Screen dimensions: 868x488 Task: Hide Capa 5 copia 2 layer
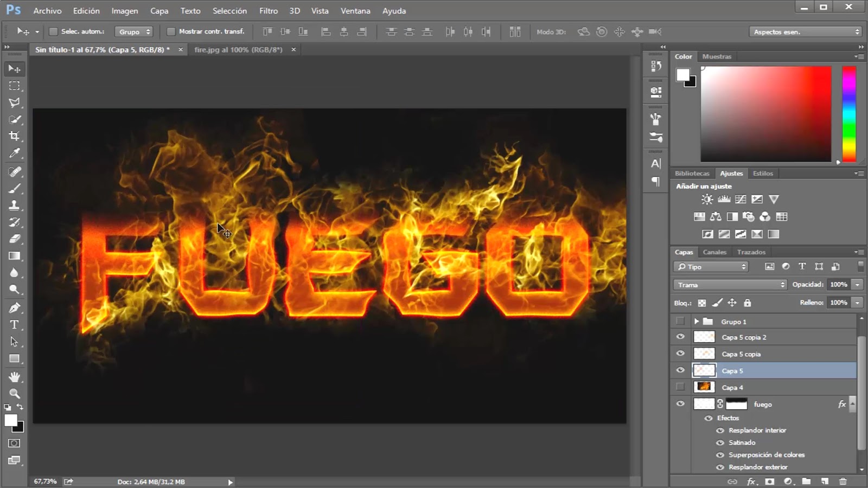click(680, 337)
